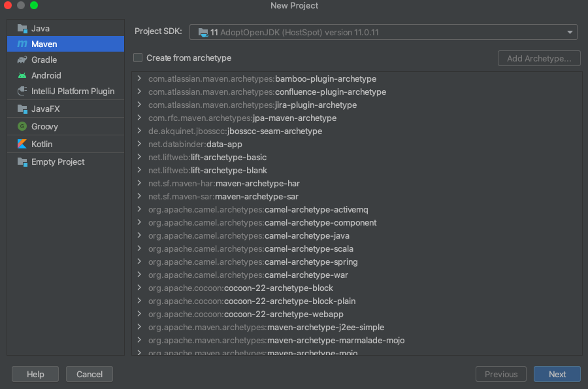Expand camel-archetype-java entry

point(139,235)
